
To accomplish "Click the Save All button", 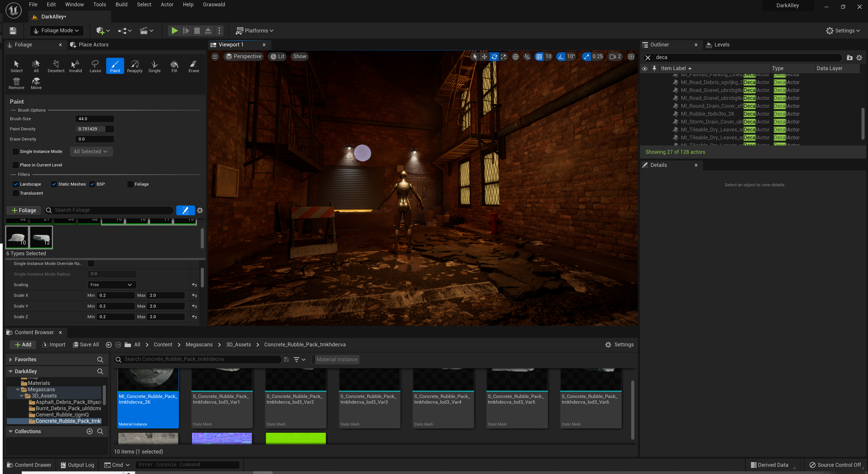I will click(86, 345).
